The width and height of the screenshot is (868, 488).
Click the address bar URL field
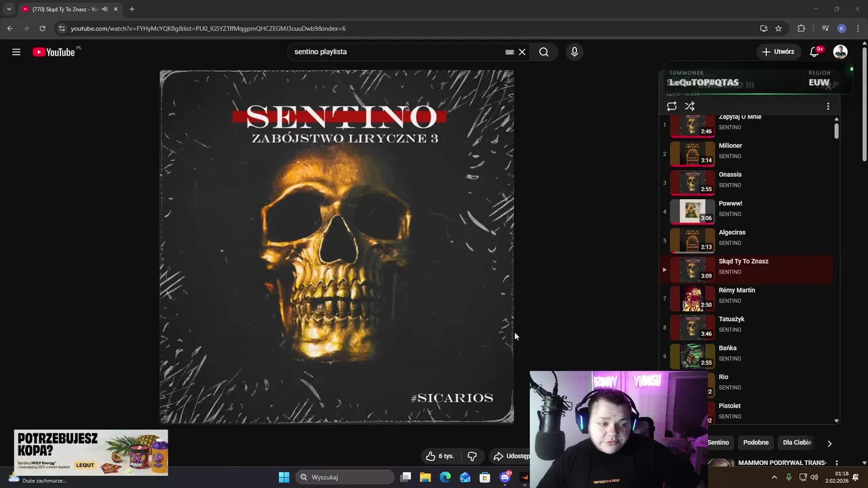[x=407, y=28]
